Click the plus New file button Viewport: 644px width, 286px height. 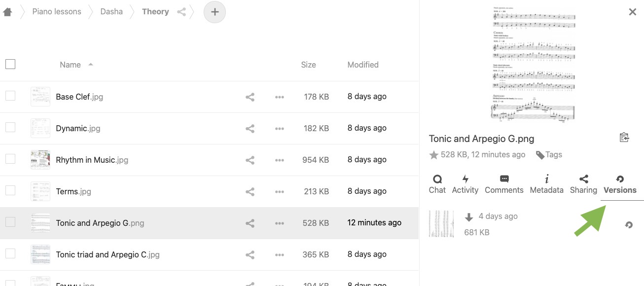pos(215,12)
